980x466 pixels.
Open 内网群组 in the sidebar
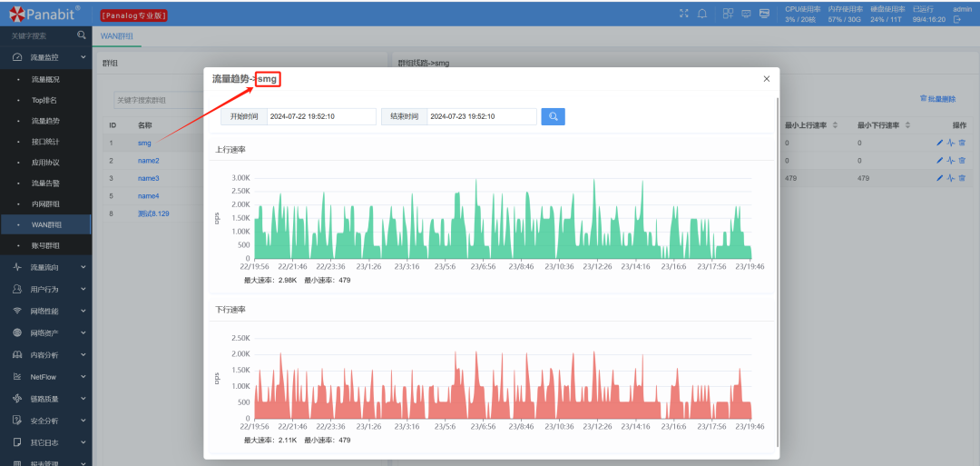45,203
